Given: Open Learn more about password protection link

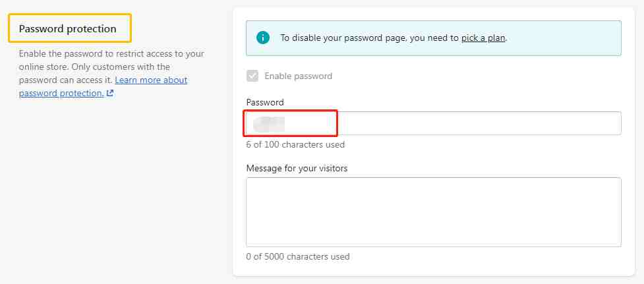Looking at the screenshot, I should (103, 86).
